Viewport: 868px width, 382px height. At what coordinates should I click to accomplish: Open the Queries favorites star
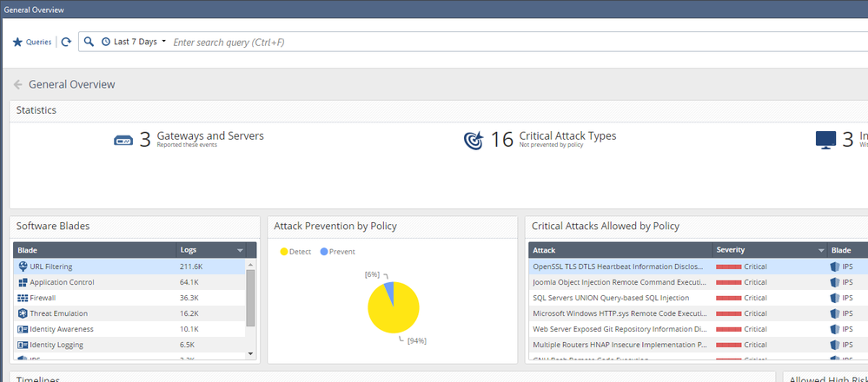(17, 42)
